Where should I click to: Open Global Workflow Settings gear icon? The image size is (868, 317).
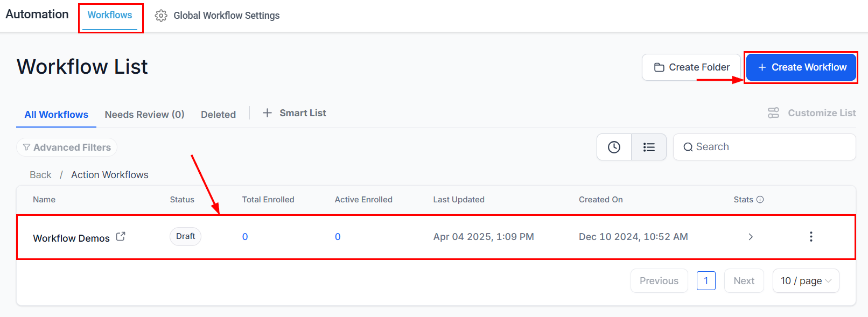161,16
